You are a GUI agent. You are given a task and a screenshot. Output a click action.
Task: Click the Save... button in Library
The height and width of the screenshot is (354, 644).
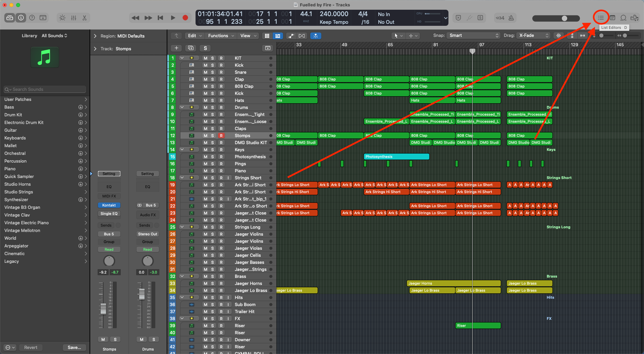pos(74,347)
